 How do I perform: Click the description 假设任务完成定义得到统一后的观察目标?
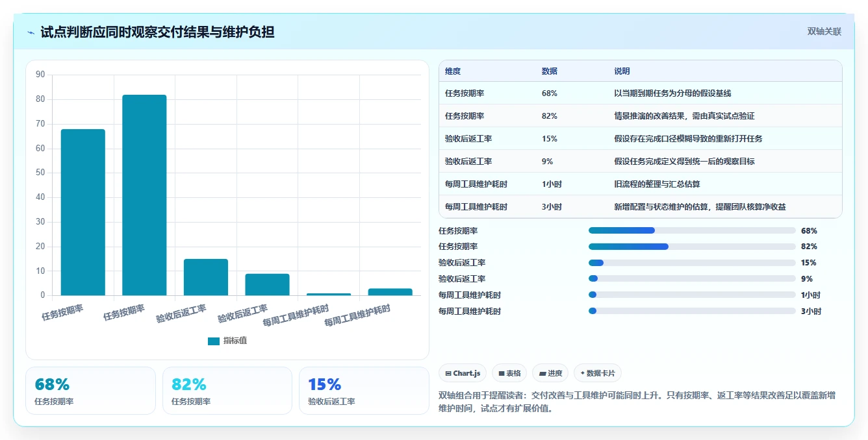point(685,162)
